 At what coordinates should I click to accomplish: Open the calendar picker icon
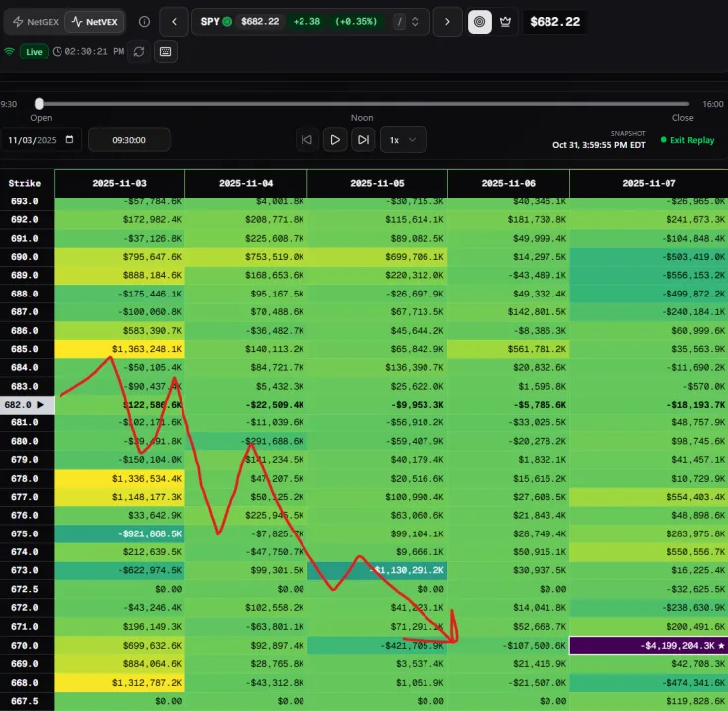click(x=70, y=139)
